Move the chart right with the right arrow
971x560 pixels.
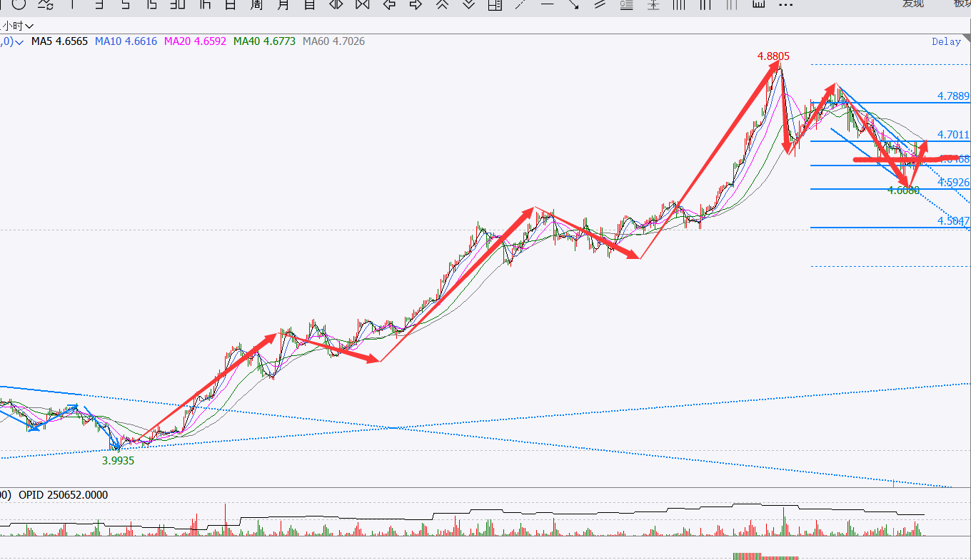(x=416, y=4)
